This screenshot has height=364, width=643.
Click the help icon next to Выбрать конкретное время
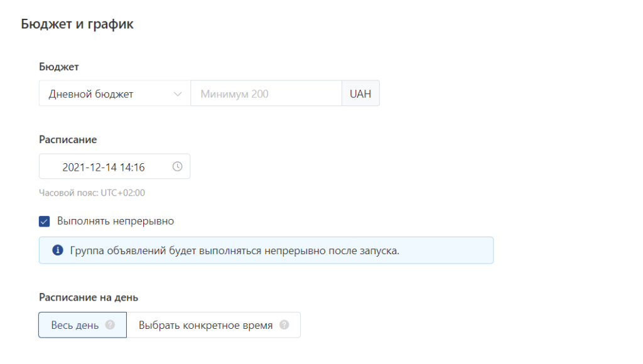coord(284,324)
